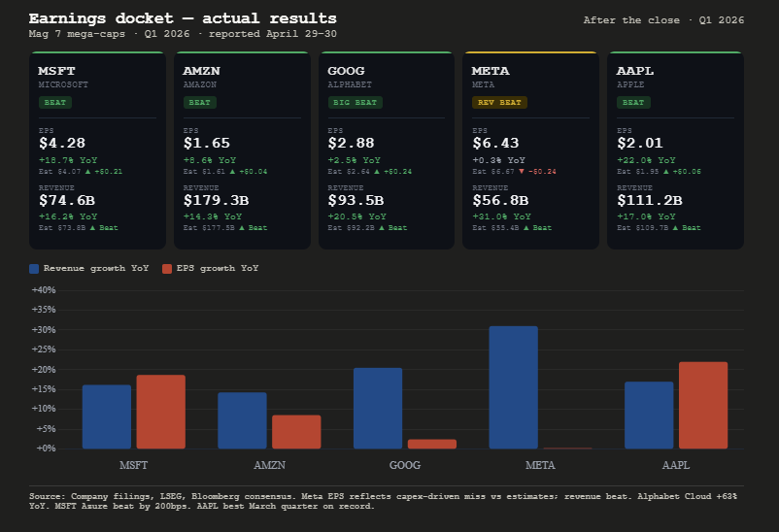The width and height of the screenshot is (779, 532).
Task: Select the AMZN BEAT badge
Action: [200, 102]
